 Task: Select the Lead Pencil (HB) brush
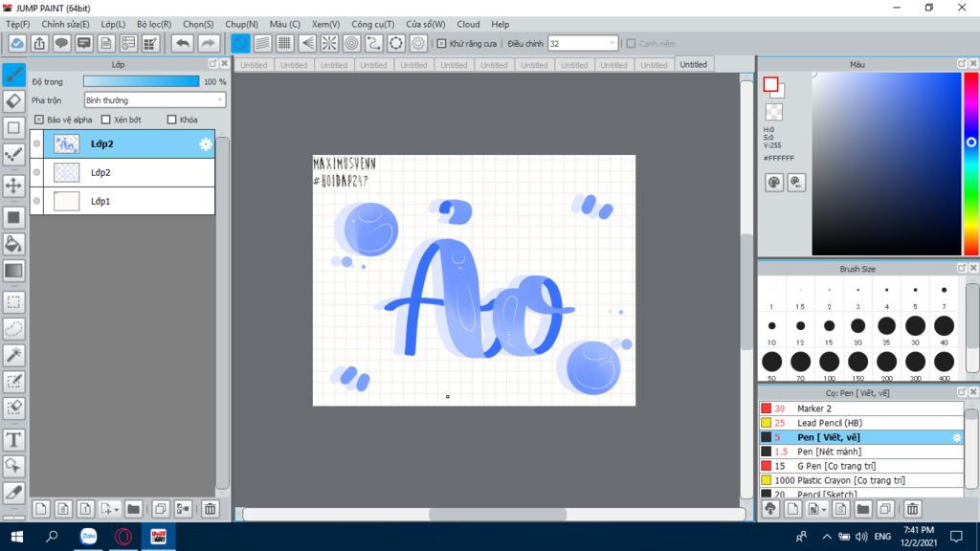(x=861, y=423)
